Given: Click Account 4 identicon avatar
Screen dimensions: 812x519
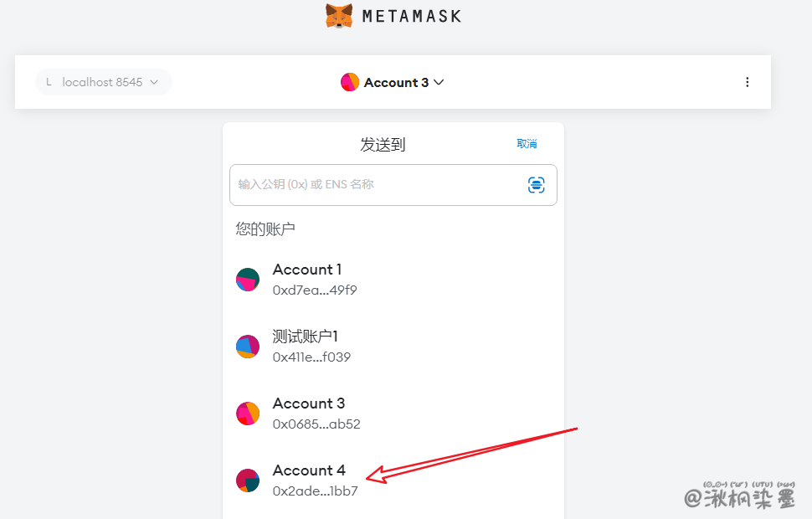Looking at the screenshot, I should click(248, 480).
